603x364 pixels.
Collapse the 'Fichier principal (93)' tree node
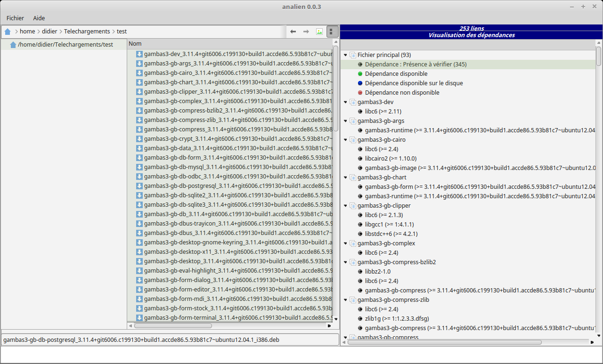[x=345, y=55]
